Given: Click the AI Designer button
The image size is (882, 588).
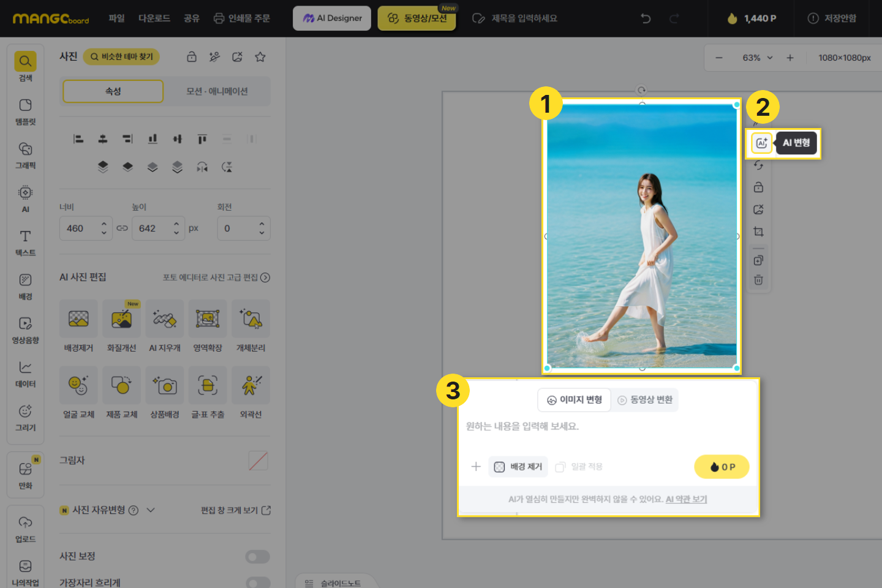Looking at the screenshot, I should pos(332,18).
